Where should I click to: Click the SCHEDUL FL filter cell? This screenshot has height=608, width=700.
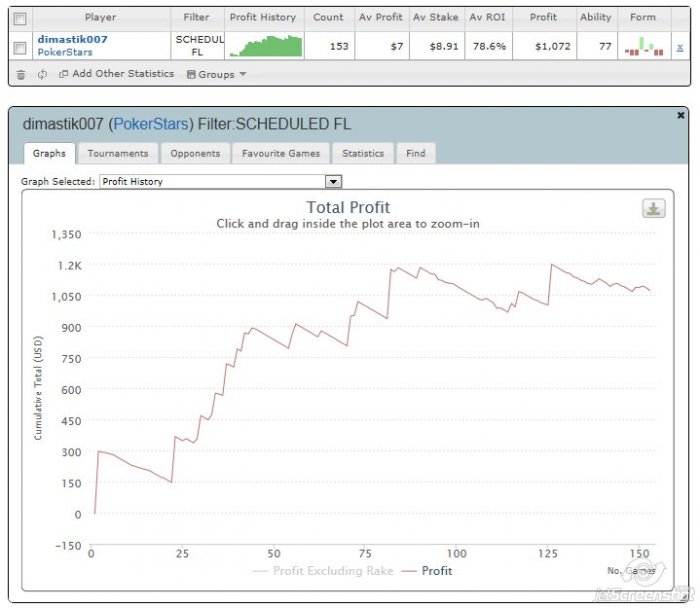click(x=198, y=46)
